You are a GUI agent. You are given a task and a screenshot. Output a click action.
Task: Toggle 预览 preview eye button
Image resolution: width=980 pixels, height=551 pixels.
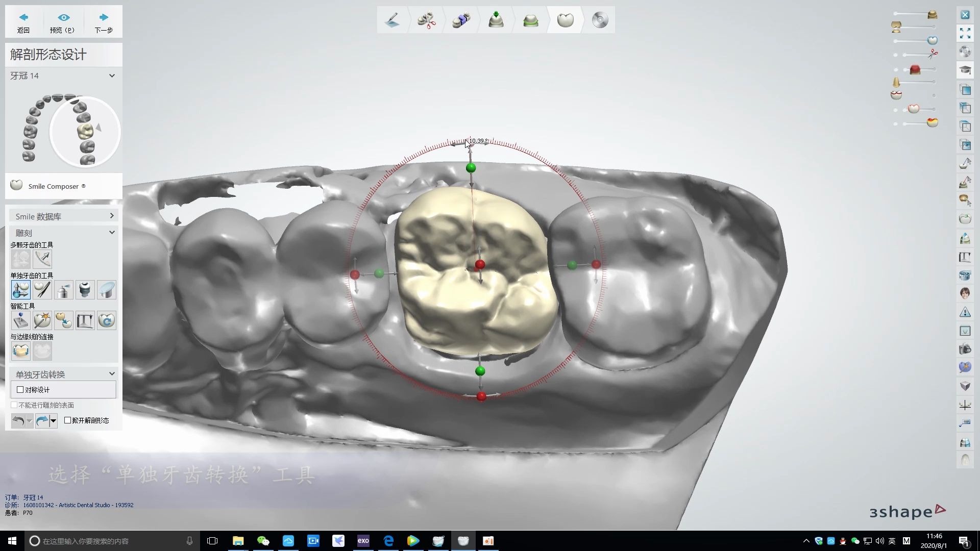pyautogui.click(x=63, y=22)
